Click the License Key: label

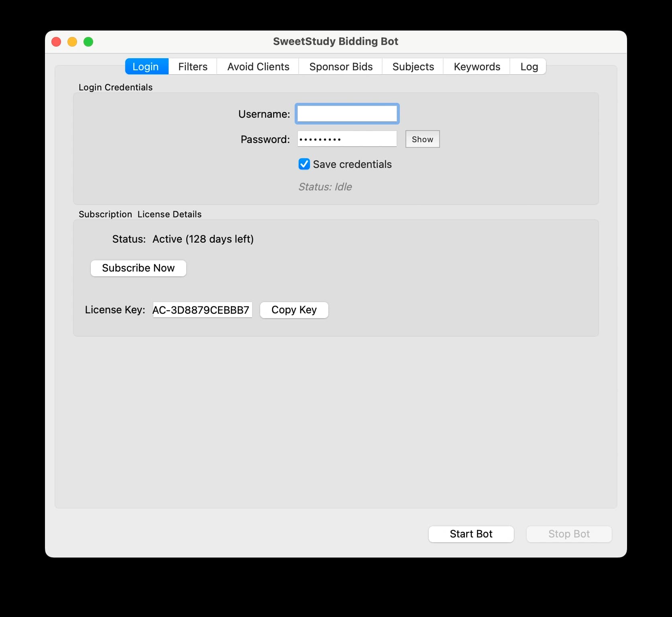(115, 310)
